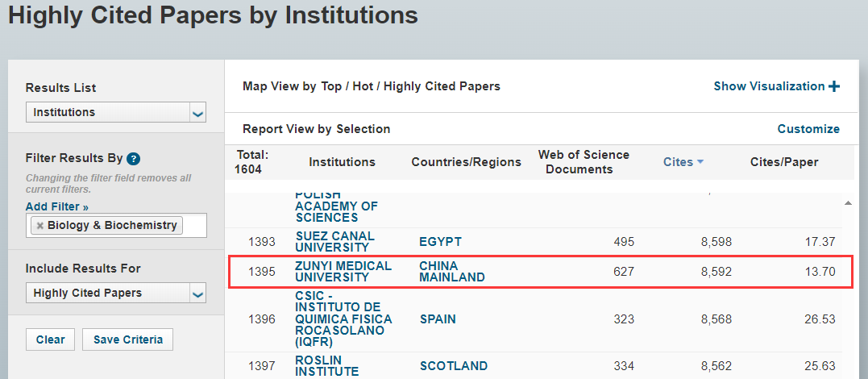Open CSIC Instituto de Quimica Fisica link
Image resolution: width=868 pixels, height=379 pixels.
pos(343,319)
